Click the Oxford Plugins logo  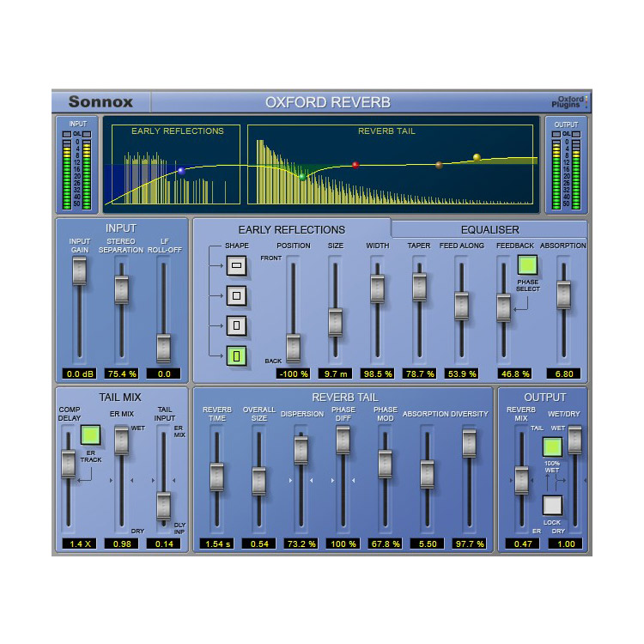(569, 102)
